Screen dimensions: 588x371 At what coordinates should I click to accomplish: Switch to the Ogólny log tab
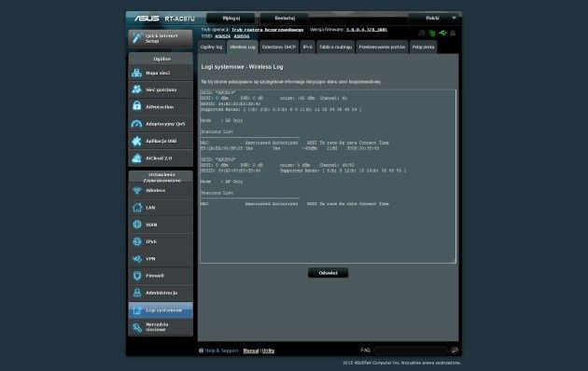212,48
